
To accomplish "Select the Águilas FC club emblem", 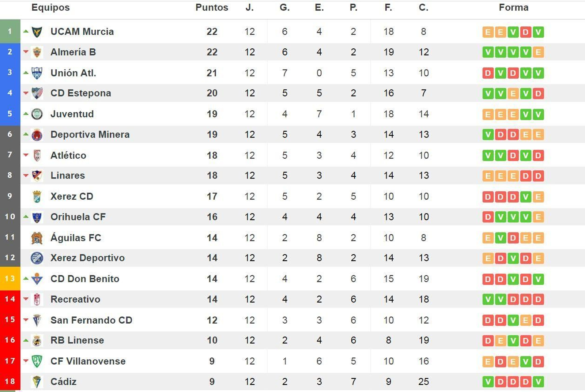I will [x=37, y=238].
